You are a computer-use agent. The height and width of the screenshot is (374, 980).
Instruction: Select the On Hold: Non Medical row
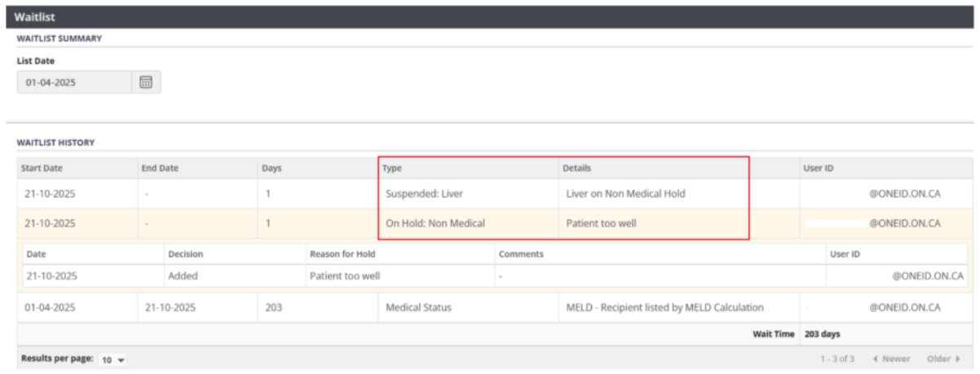(435, 223)
